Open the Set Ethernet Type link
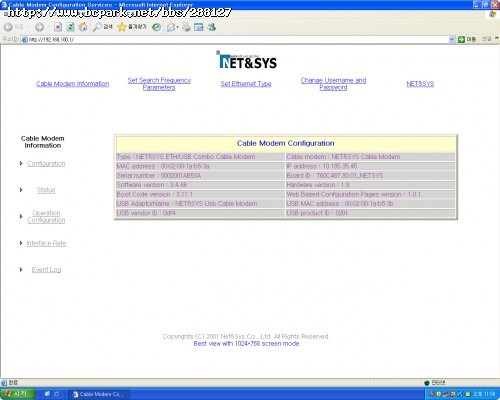500x400 pixels. point(246,84)
